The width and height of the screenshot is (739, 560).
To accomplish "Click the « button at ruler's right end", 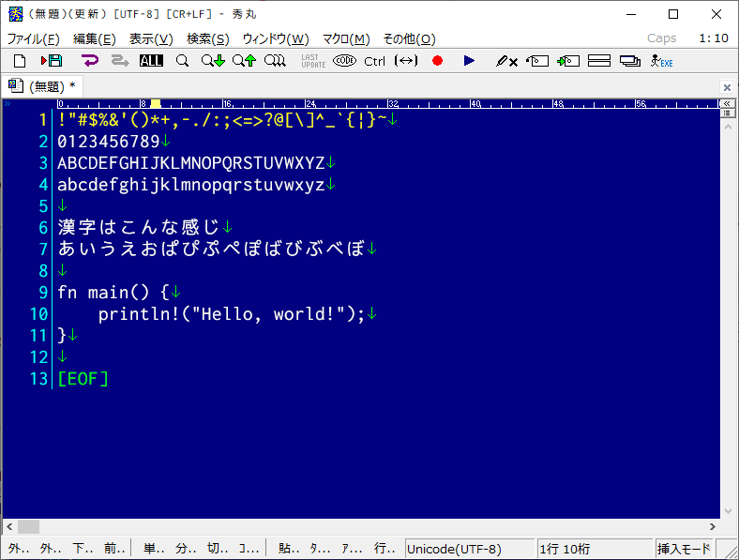I will 727,103.
